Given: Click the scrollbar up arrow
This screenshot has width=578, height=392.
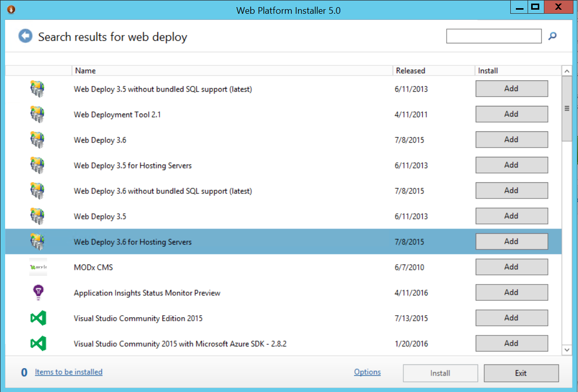Looking at the screenshot, I should pyautogui.click(x=567, y=71).
